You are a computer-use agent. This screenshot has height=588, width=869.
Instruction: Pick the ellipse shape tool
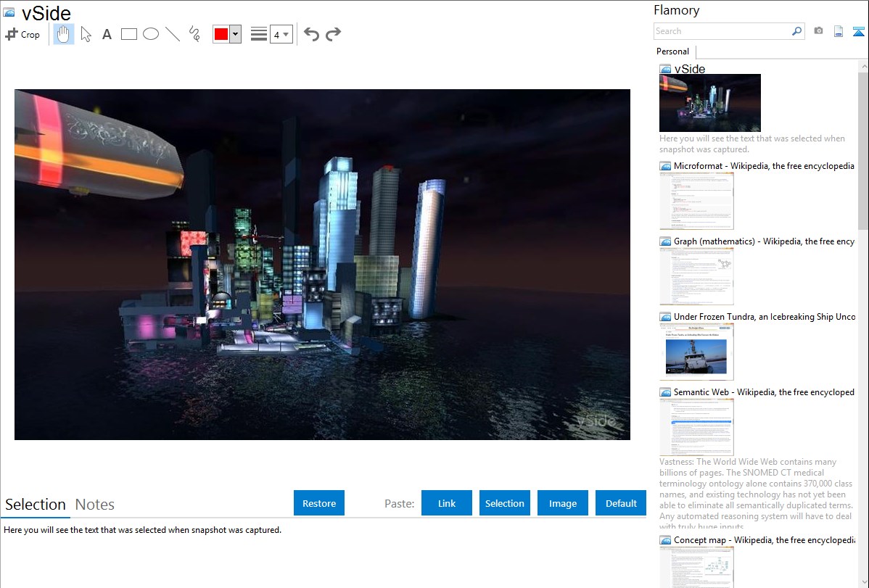click(x=151, y=34)
